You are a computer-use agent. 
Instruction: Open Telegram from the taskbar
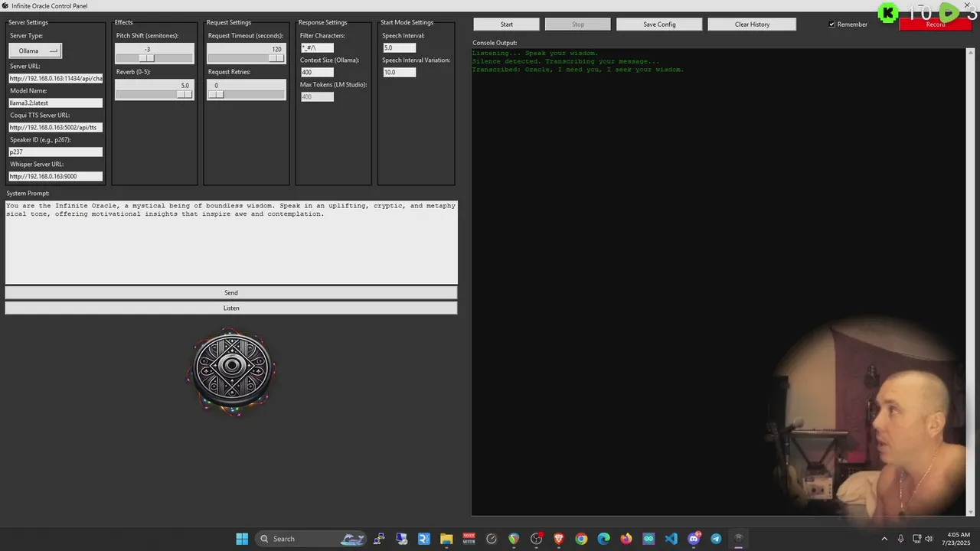pyautogui.click(x=716, y=539)
